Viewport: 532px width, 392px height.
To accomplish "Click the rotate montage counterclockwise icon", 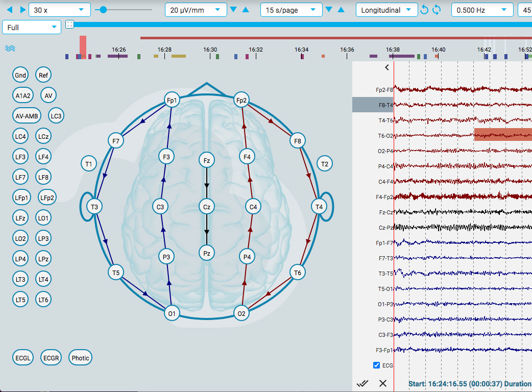I will click(424, 10).
